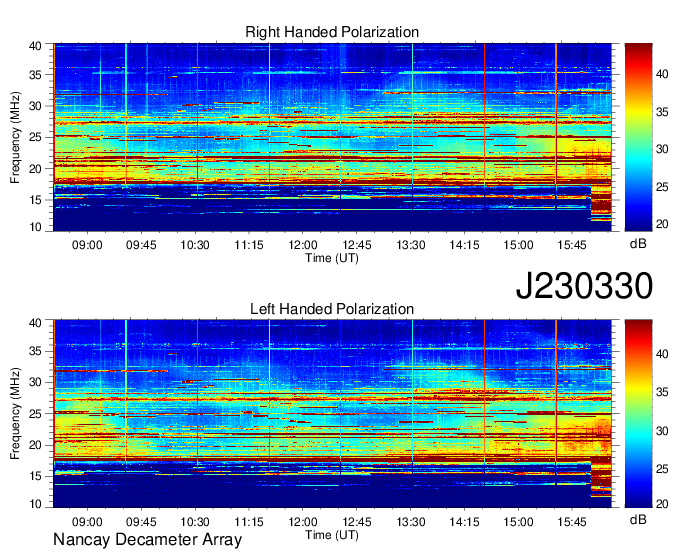Click the 11:15 tick label on bottom plot
Image resolution: width=680 pixels, height=552 pixels.
coord(249,522)
